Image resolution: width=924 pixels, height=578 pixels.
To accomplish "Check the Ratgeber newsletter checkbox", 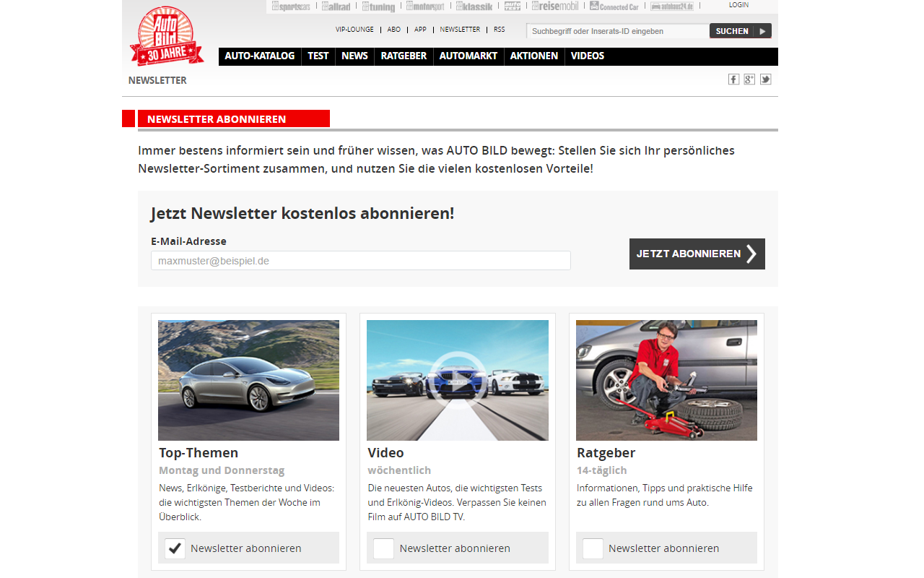I will click(593, 548).
